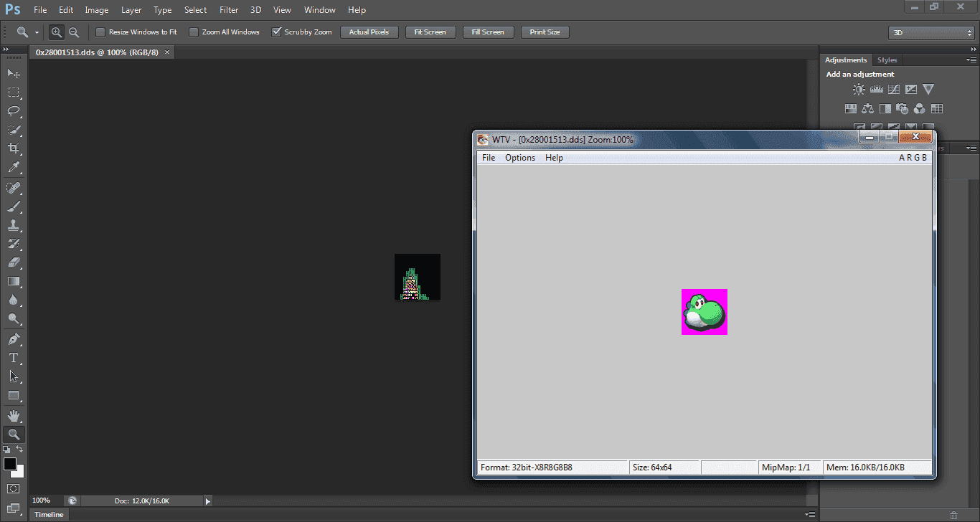Select the Move tool
This screenshot has height=522, width=980.
(x=14, y=74)
